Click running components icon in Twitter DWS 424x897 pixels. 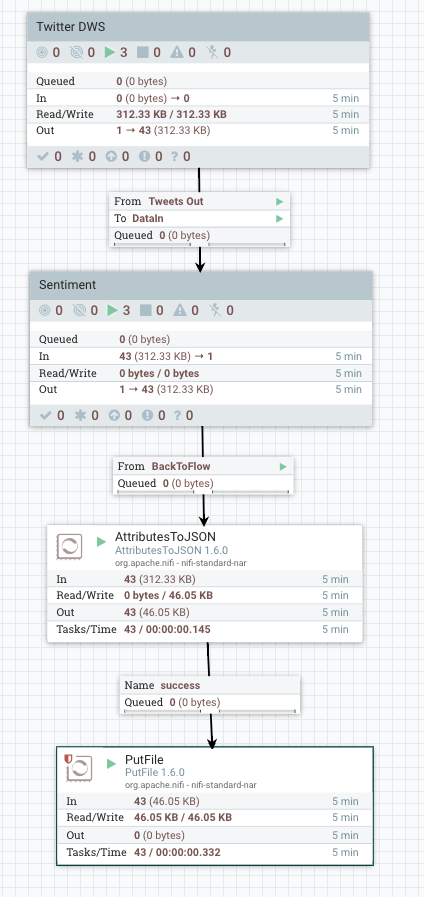110,53
